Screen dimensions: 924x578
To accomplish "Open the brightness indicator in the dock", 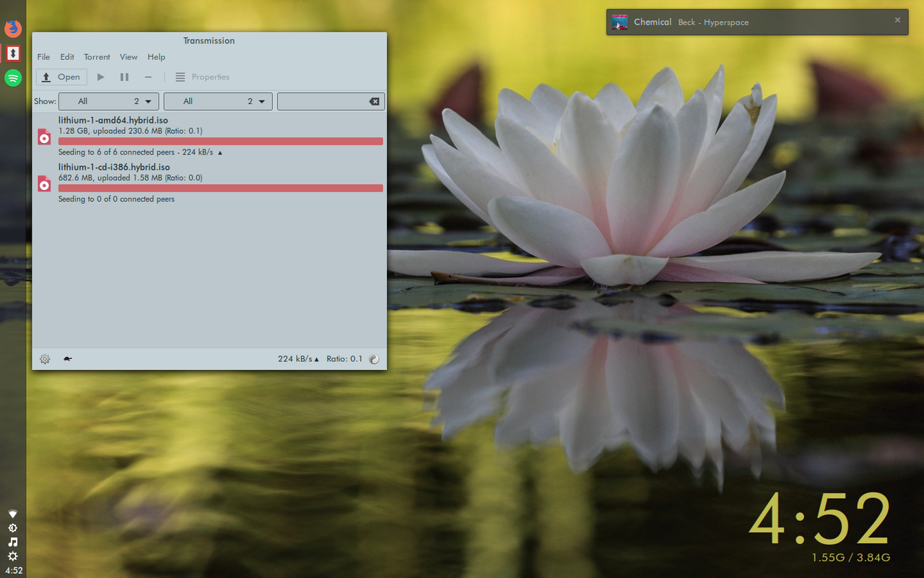I will coord(13,528).
